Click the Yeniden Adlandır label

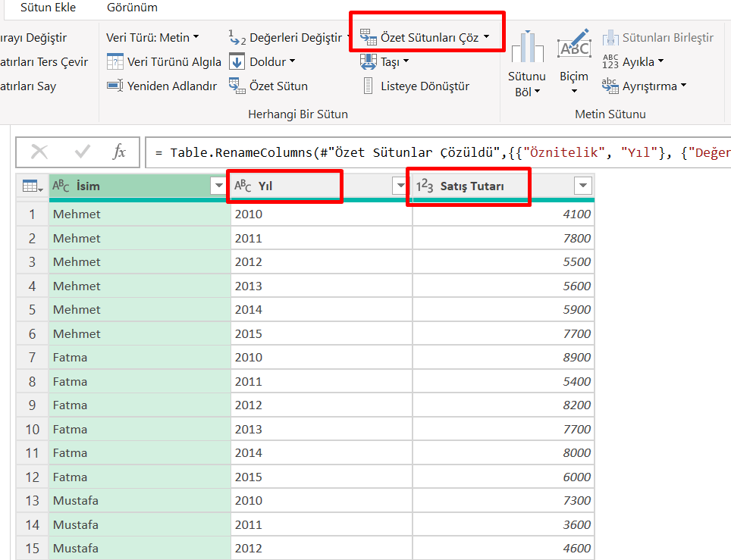coord(172,86)
